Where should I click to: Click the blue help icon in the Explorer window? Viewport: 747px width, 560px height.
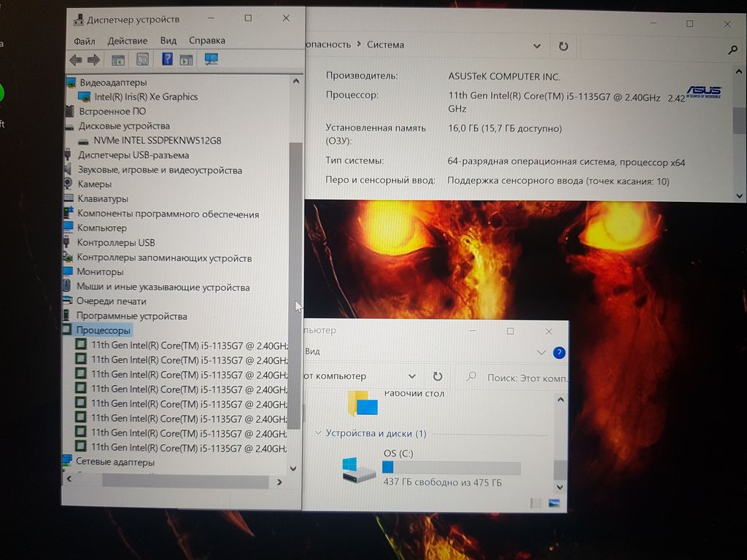(559, 353)
